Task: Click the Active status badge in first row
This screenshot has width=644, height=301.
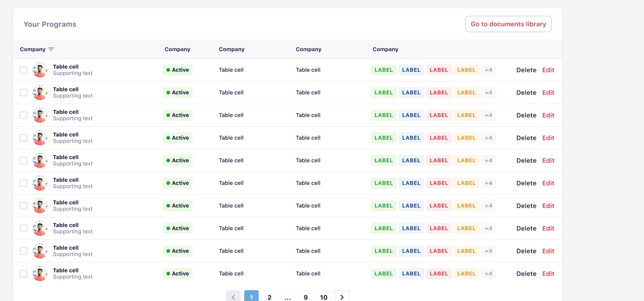Action: 178,70
